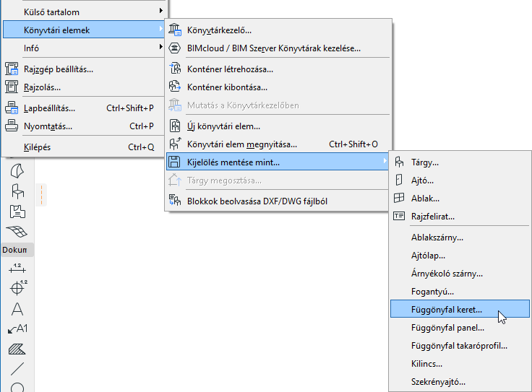Expand the Kijelölés mentése mint submenu arrow
Viewport: 532px width, 392px height.
[385, 161]
